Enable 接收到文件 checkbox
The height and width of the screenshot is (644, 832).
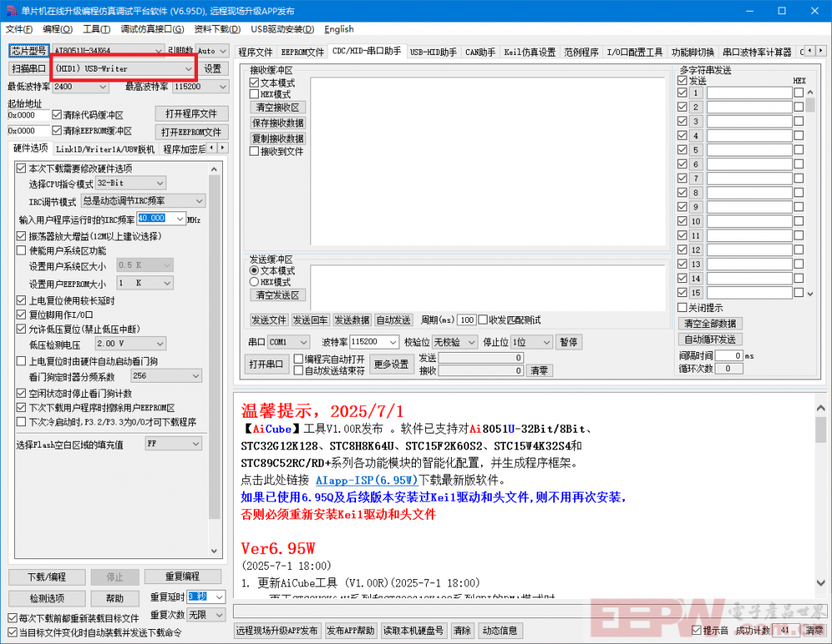pyautogui.click(x=254, y=151)
